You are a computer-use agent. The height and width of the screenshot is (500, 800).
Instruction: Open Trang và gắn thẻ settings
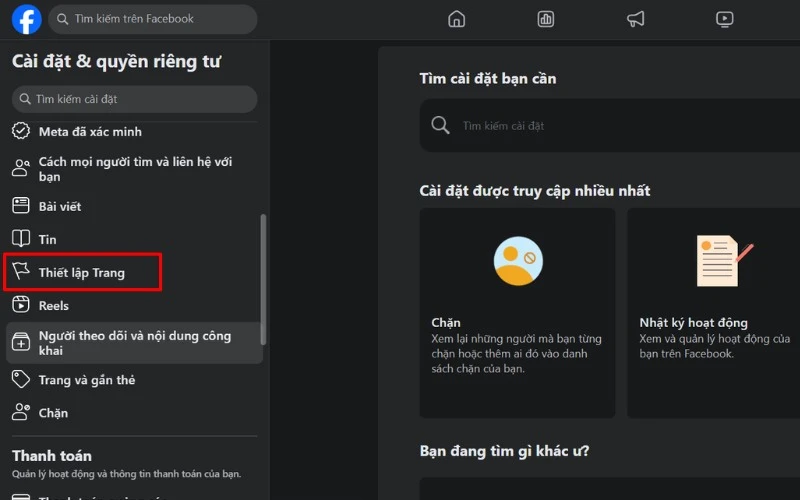pyautogui.click(x=135, y=380)
